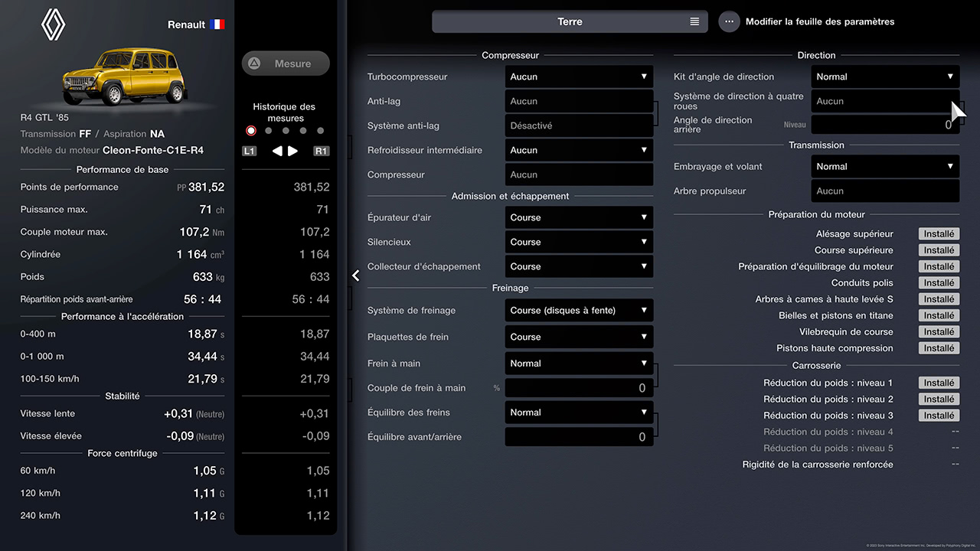Click the 0-400 m time 18,87 s
This screenshot has width=980, height=551.
(207, 334)
